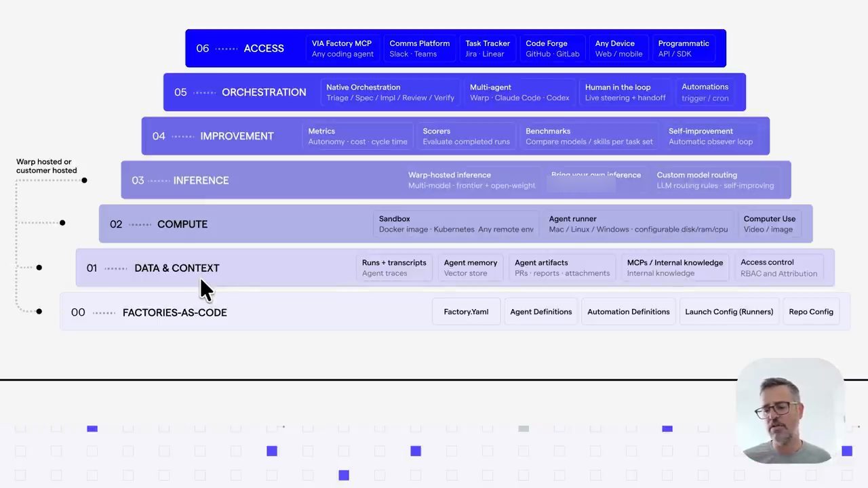868x488 pixels.
Task: Select the Metrics autonomy cost card
Action: point(358,136)
